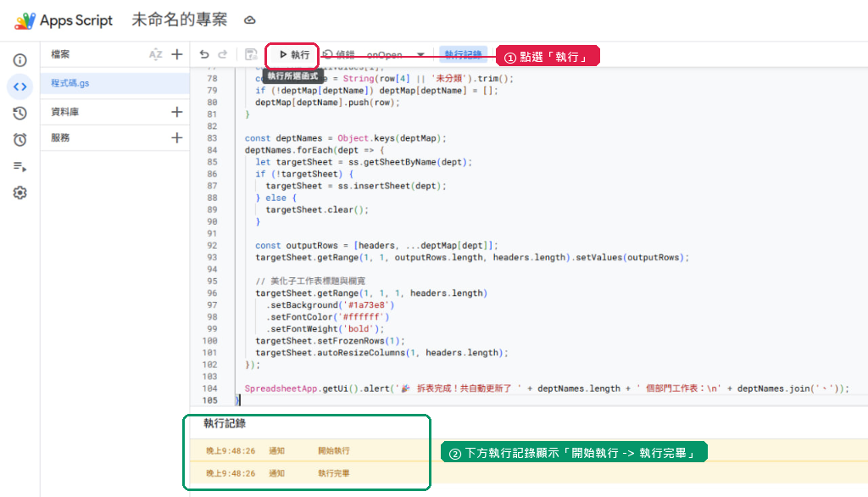Click the 服務 services label
This screenshot has width=868, height=497.
(x=60, y=137)
